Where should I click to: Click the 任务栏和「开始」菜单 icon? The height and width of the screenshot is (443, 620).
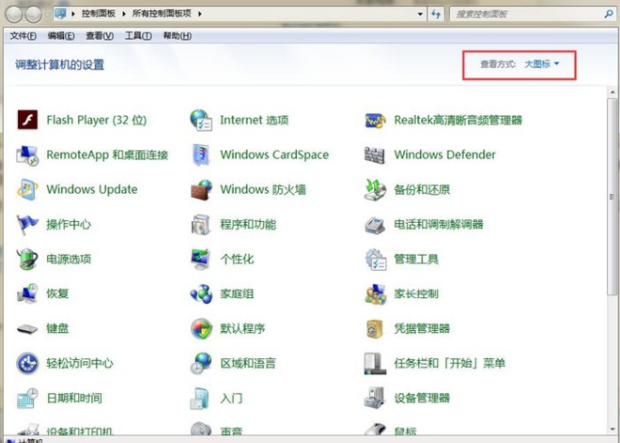click(374, 363)
